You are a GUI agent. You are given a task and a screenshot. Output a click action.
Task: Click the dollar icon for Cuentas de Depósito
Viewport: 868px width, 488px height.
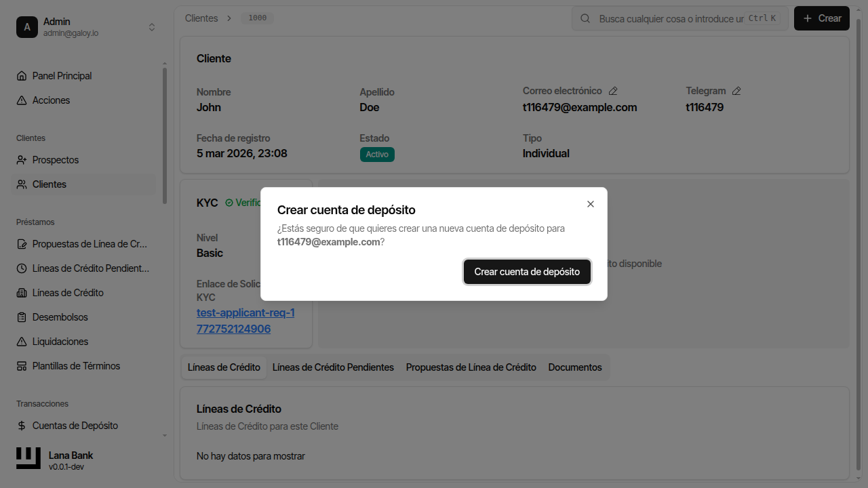pos(21,425)
